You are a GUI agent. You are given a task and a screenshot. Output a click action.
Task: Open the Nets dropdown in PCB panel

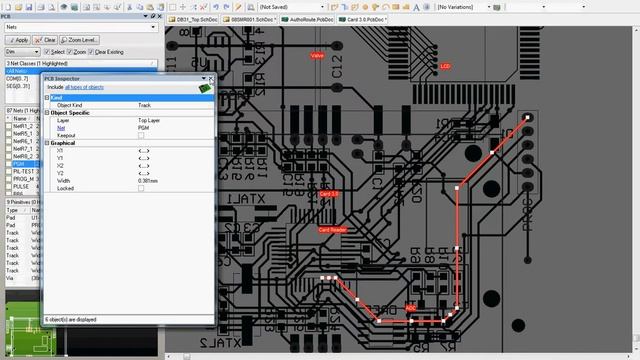pos(153,27)
